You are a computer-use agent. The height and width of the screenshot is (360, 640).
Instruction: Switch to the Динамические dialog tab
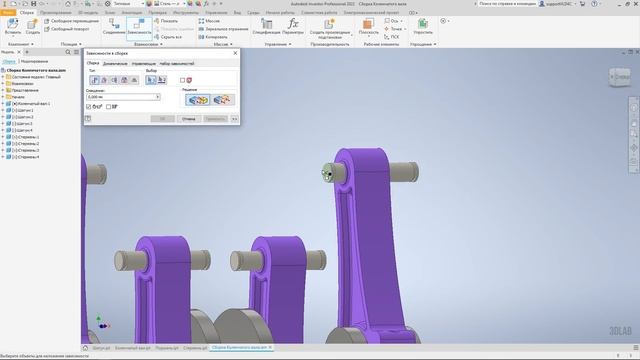[x=115, y=64]
